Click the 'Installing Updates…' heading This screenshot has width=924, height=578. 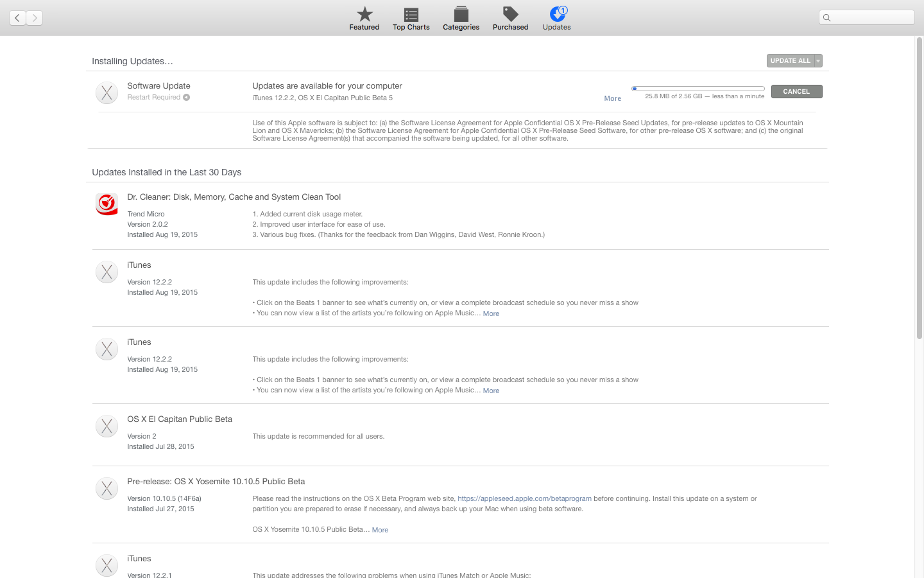[x=132, y=62]
